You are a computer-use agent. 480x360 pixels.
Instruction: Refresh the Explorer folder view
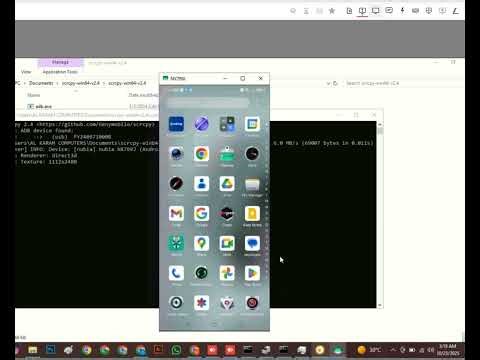(336, 83)
